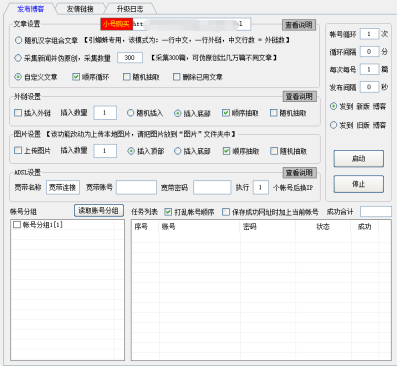Click the 成功 column header

(365, 227)
